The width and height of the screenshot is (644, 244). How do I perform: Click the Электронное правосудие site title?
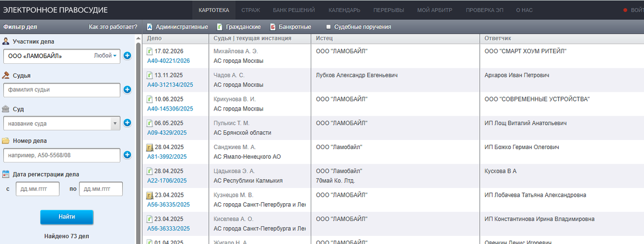pyautogui.click(x=55, y=10)
